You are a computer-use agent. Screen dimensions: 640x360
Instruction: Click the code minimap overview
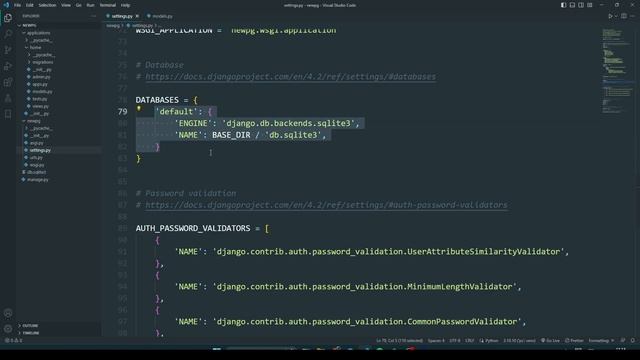(618, 71)
